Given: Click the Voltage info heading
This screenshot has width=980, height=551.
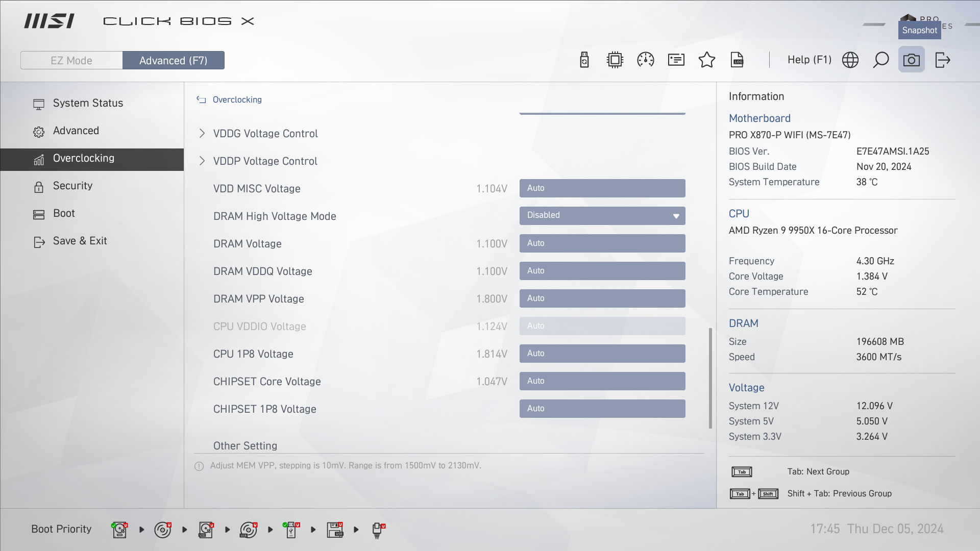Looking at the screenshot, I should (x=746, y=388).
